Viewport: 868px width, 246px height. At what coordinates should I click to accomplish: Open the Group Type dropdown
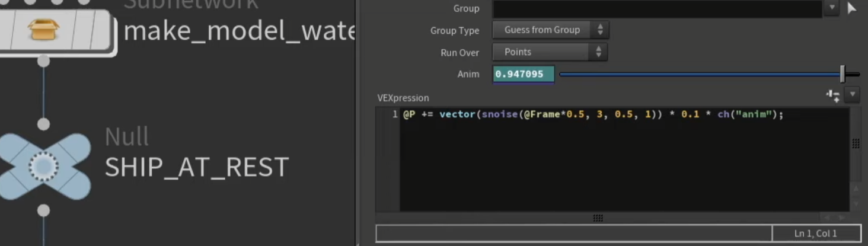(x=550, y=30)
